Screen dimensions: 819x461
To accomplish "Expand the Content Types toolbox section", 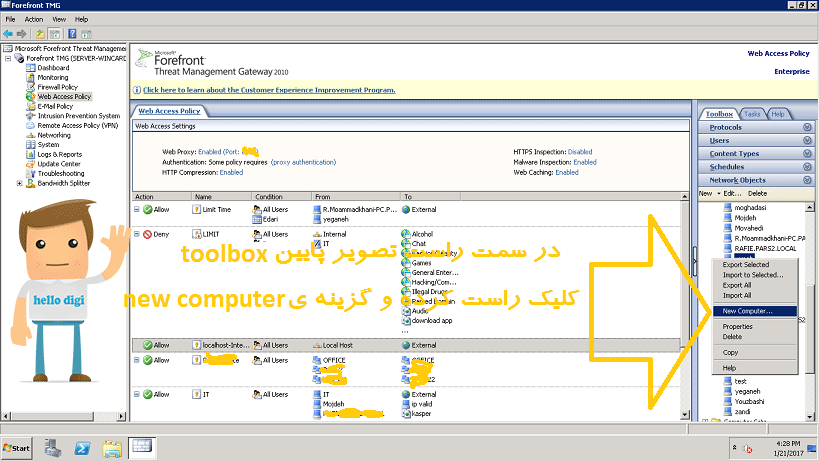I will [807, 153].
